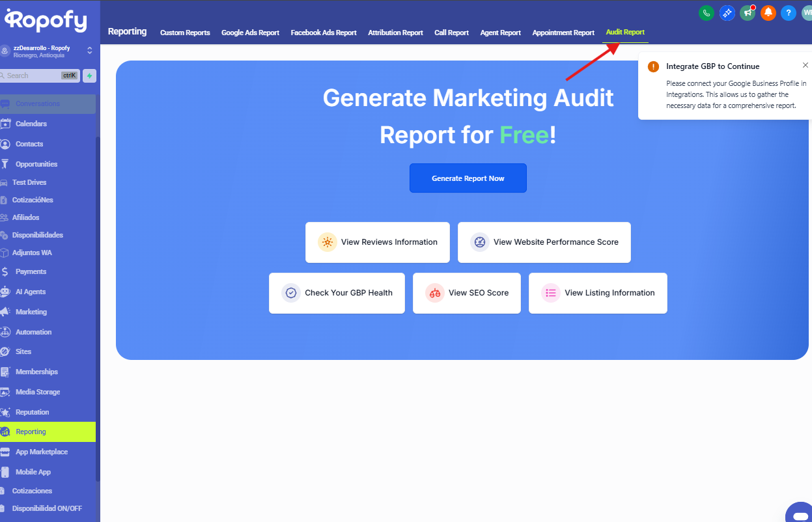Open the Mobile App sidebar item
Screen dimensions: 812x522
tap(33, 472)
